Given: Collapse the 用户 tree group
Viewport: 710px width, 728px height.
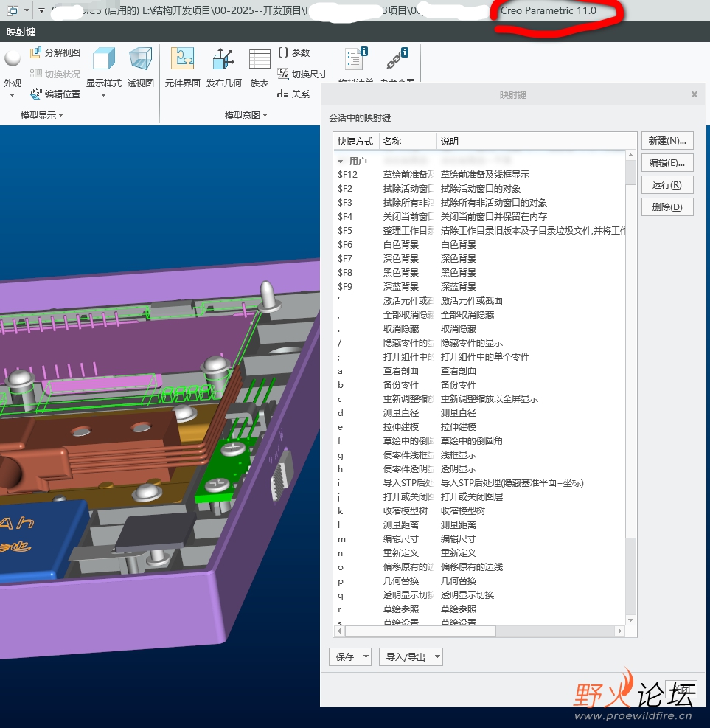Looking at the screenshot, I should (341, 161).
